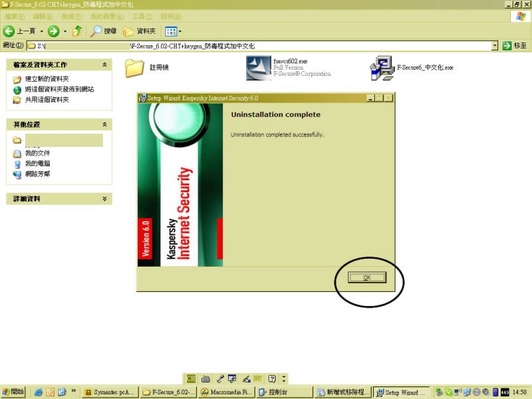The image size is (532, 399).
Task: Click the folder icon in the address bar
Action: [31, 46]
